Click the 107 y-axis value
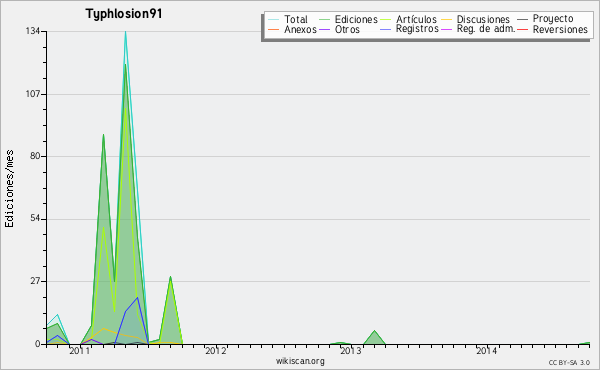Screen dimensions: 600x370 click(x=33, y=94)
